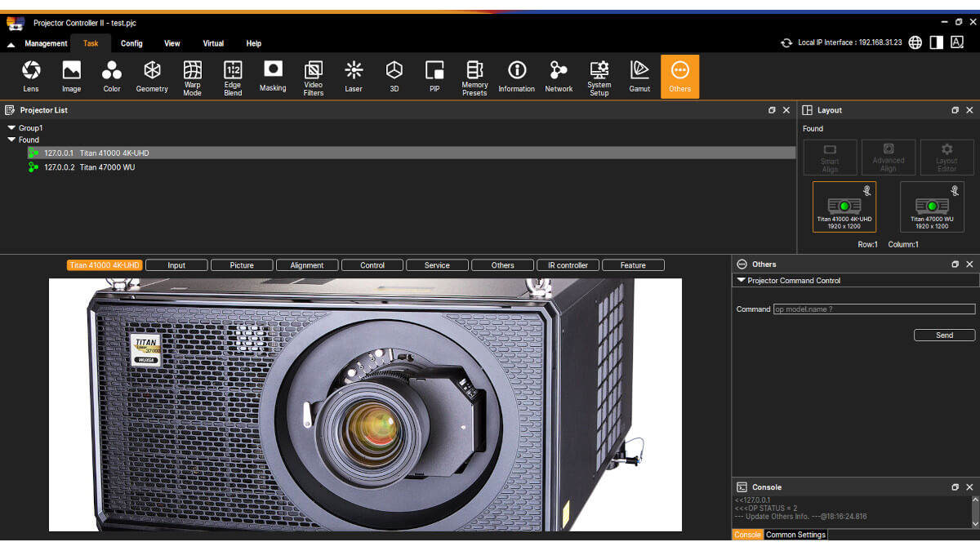This screenshot has width=980, height=551.
Task: Click the half-filled theme toggle icon
Action: click(936, 42)
